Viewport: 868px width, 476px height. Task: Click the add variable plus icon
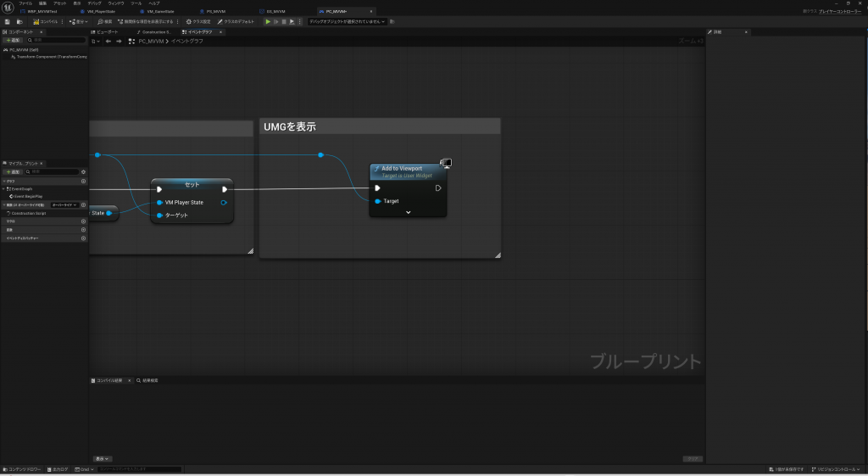click(83, 230)
